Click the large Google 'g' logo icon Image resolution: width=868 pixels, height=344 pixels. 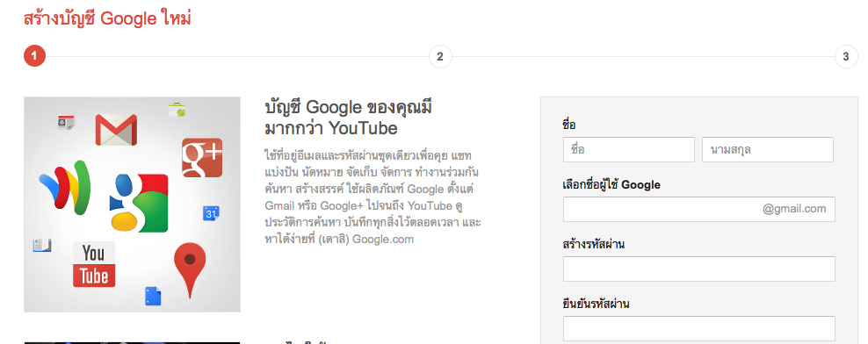(139, 203)
